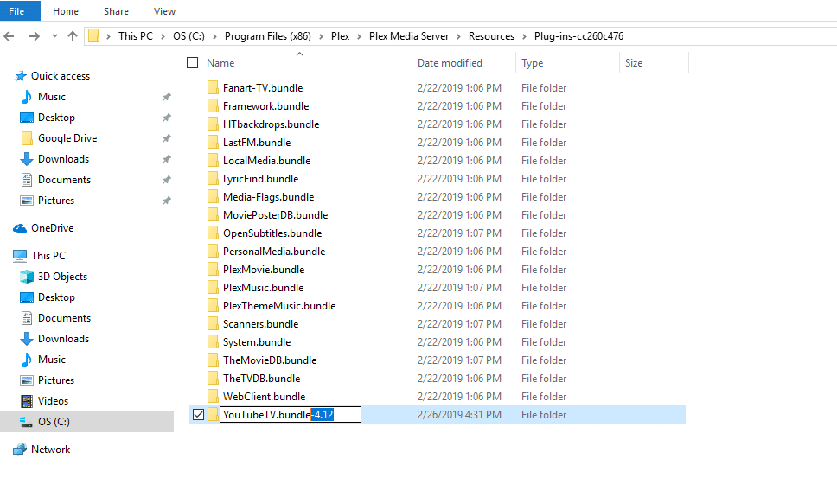
Task: Navigate to Plex Media Server breadcrumb
Action: [409, 36]
